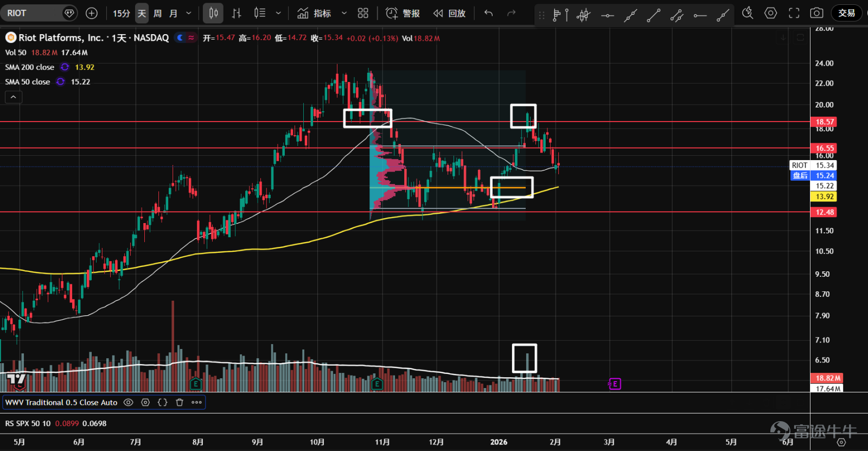The image size is (868, 451).
Task: Expand the chart type dropdown arrow
Action: 278,13
